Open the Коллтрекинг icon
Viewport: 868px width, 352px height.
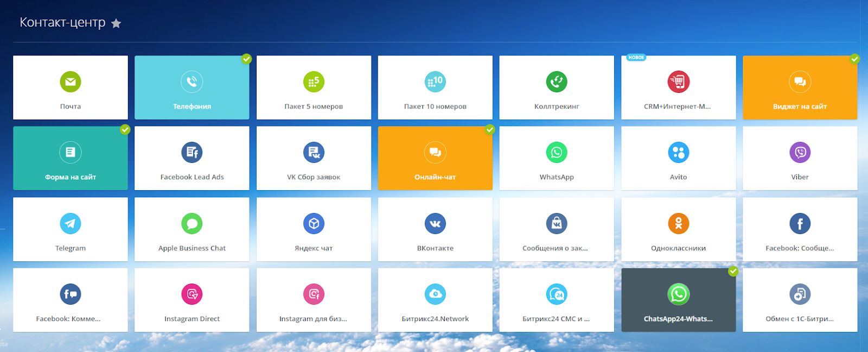click(x=557, y=82)
